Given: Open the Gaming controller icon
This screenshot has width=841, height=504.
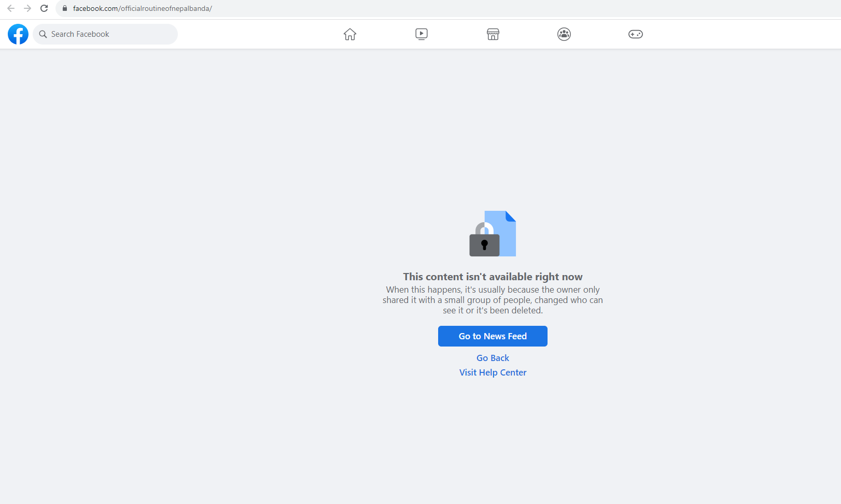Looking at the screenshot, I should pos(636,34).
